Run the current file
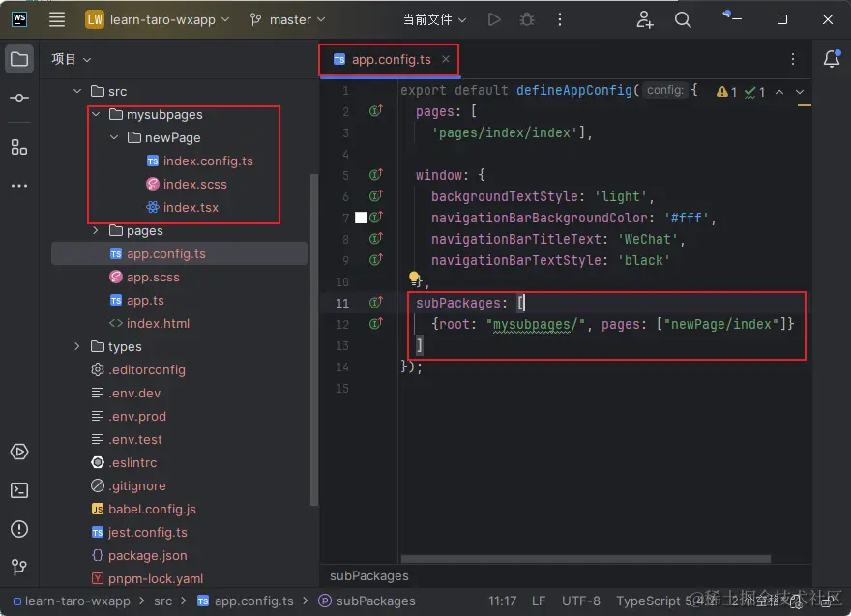The width and height of the screenshot is (851, 616). pos(493,19)
